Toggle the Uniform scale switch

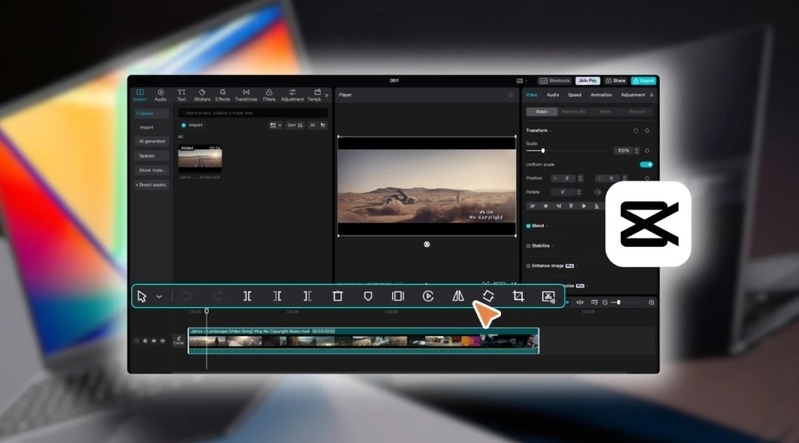pyautogui.click(x=646, y=164)
